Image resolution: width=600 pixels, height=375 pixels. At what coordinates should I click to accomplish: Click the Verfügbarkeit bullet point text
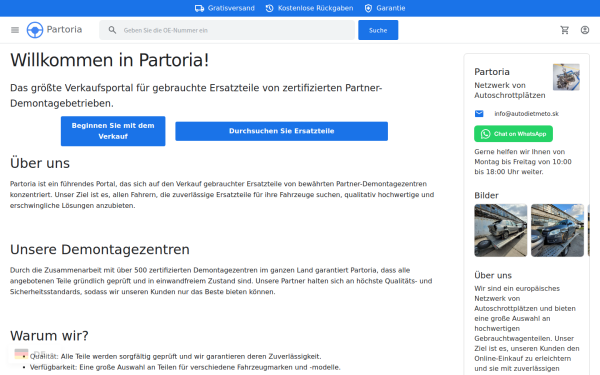tap(185, 367)
